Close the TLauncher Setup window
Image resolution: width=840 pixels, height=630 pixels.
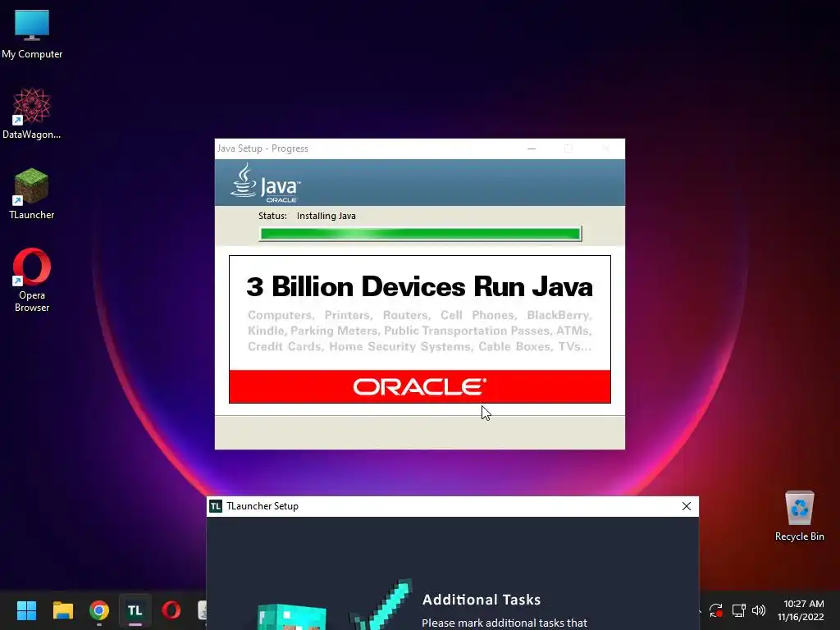click(687, 506)
